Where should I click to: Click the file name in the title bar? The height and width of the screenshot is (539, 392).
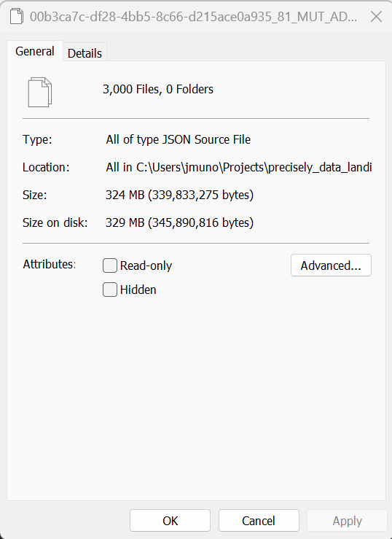pyautogui.click(x=193, y=16)
